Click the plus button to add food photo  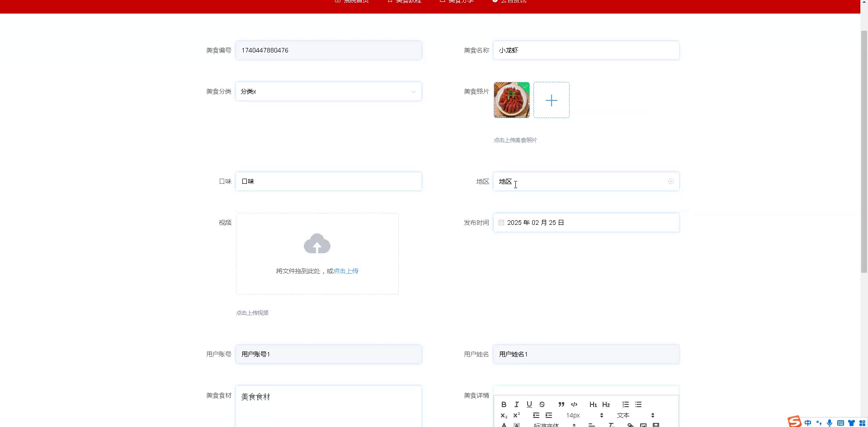pyautogui.click(x=552, y=100)
